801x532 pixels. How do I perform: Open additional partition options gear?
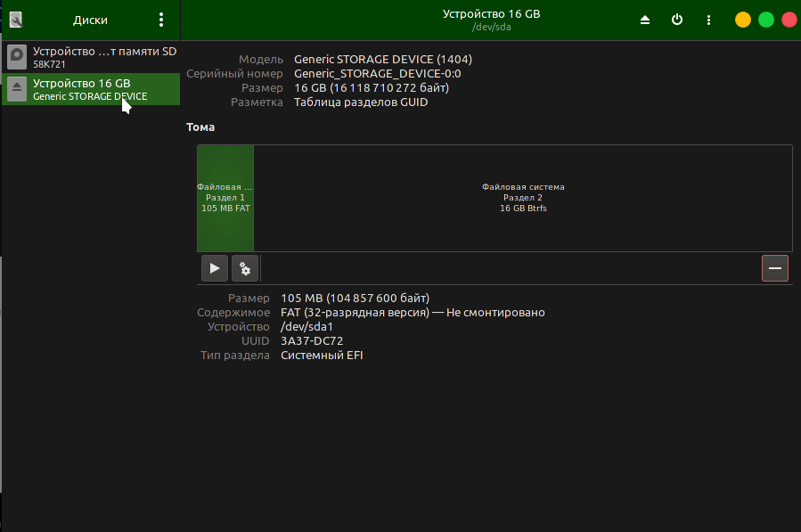[x=244, y=268]
